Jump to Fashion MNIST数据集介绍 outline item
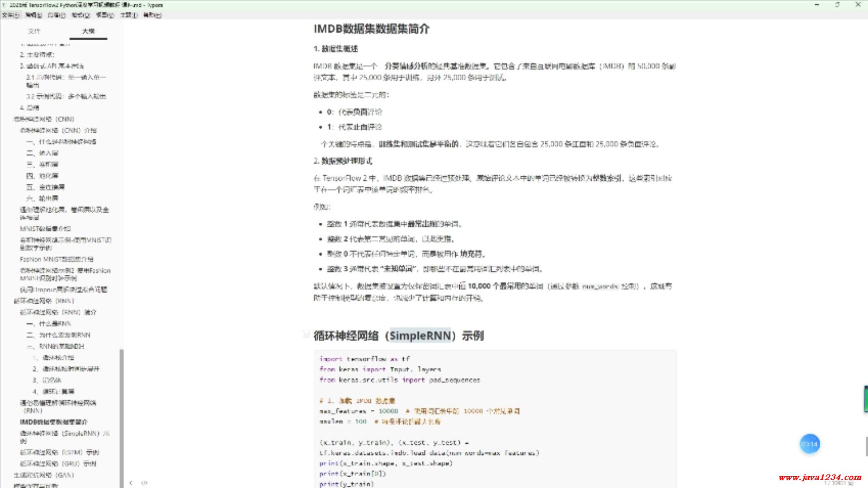 [x=57, y=259]
